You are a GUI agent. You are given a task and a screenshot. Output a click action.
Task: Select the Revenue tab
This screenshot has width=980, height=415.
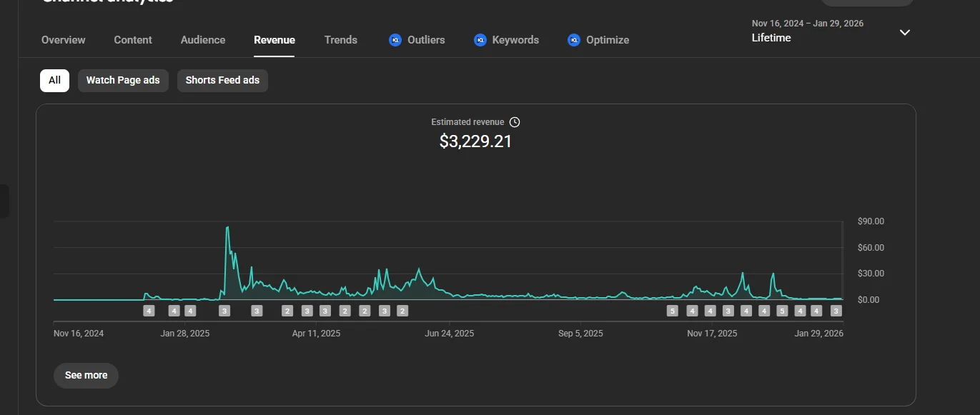(x=274, y=40)
